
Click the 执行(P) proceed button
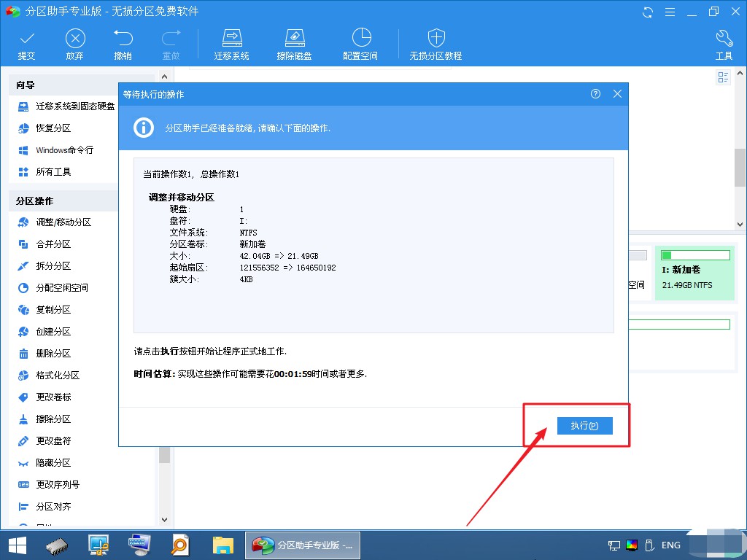[584, 426]
